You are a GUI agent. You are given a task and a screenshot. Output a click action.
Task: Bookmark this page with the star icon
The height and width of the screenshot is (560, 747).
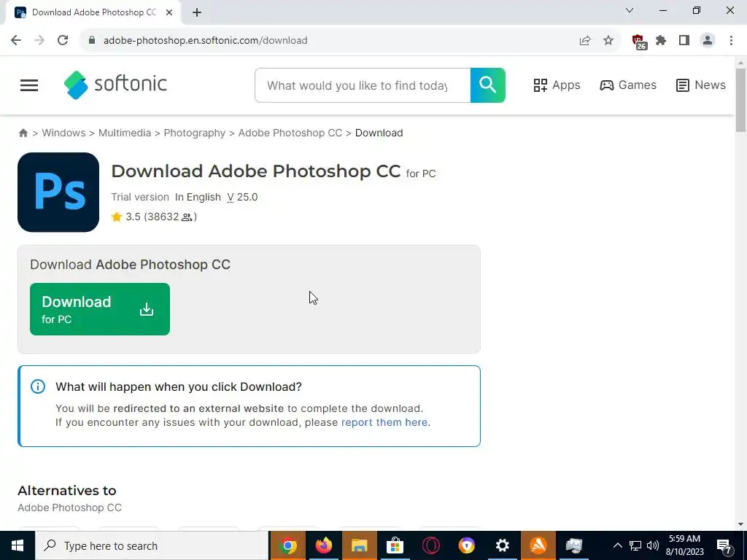(x=608, y=41)
